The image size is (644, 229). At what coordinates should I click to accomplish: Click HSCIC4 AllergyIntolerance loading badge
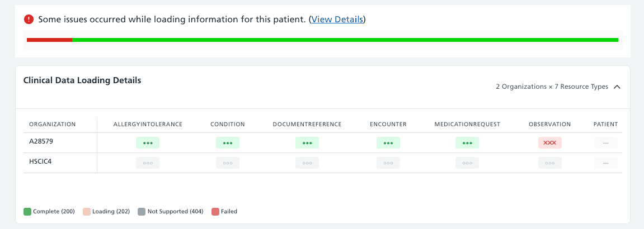click(148, 163)
